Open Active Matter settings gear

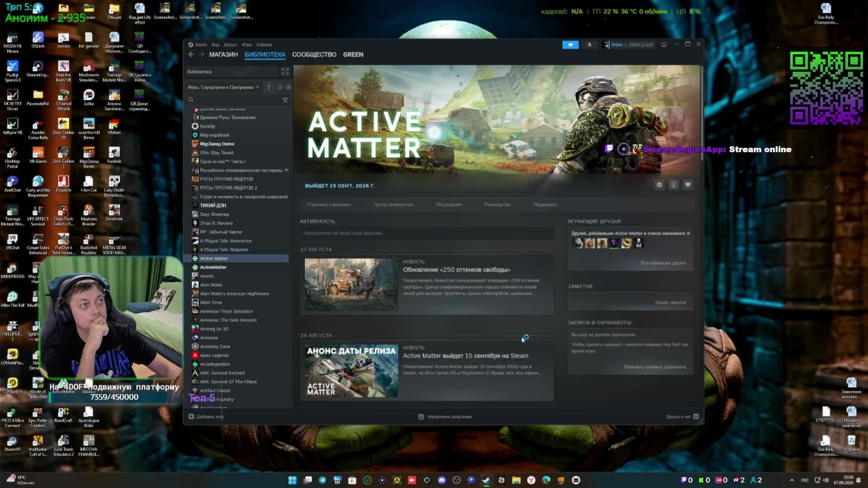(660, 185)
